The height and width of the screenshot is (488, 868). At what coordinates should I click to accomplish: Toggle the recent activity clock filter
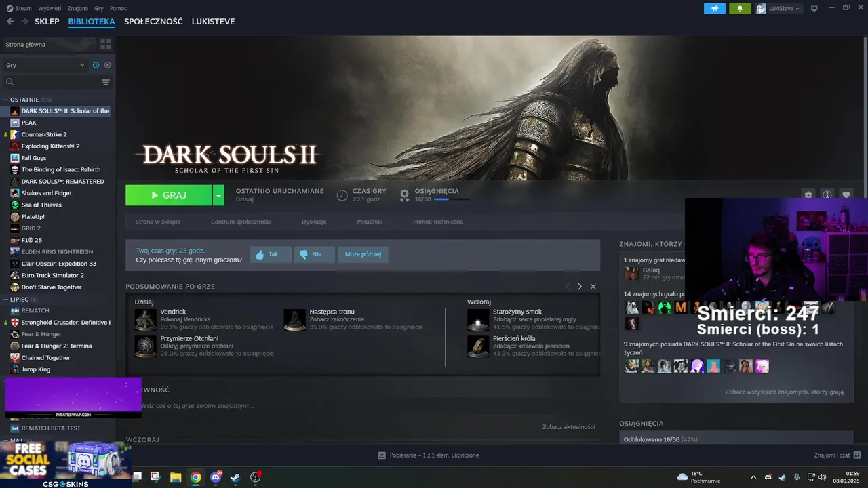click(96, 65)
